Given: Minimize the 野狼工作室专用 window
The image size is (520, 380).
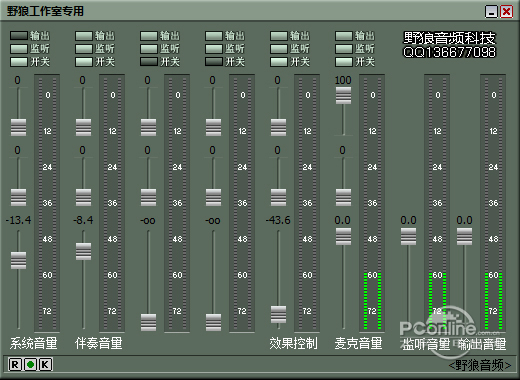Looking at the screenshot, I should coord(491,12).
